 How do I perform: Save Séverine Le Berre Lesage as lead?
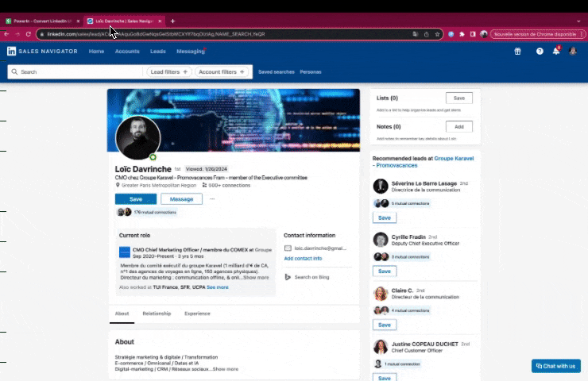click(385, 217)
